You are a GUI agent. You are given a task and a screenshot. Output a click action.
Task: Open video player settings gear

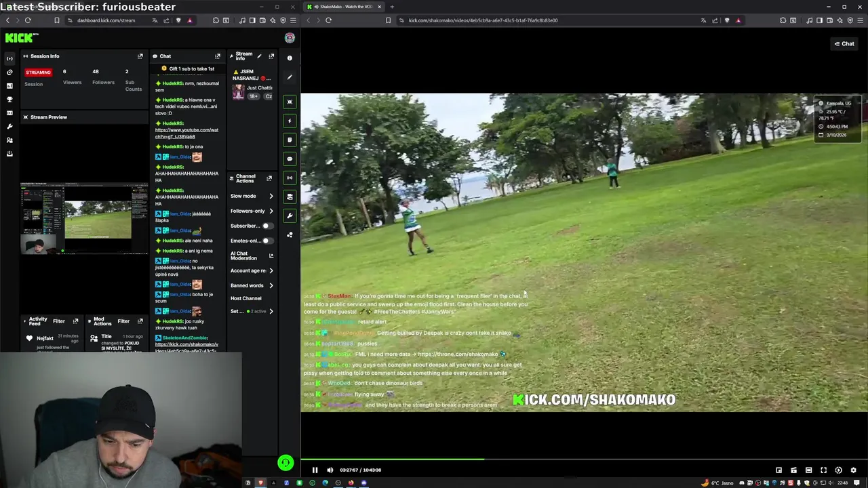[x=853, y=470]
